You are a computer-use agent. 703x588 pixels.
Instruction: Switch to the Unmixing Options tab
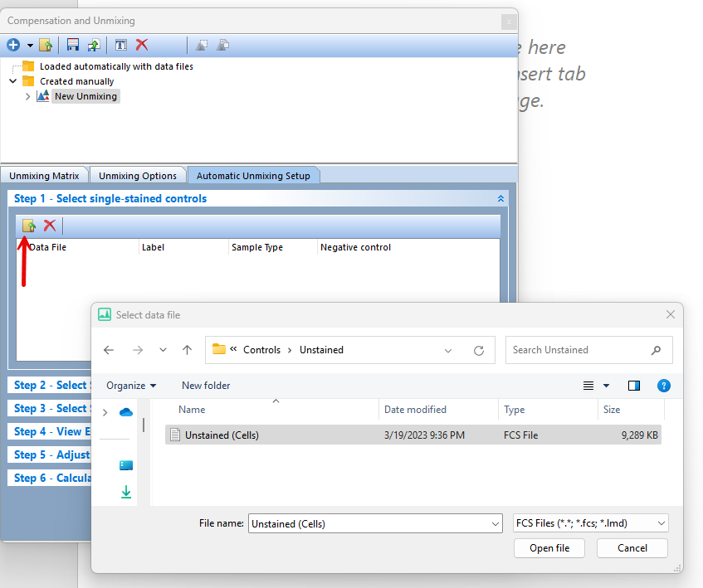[138, 176]
